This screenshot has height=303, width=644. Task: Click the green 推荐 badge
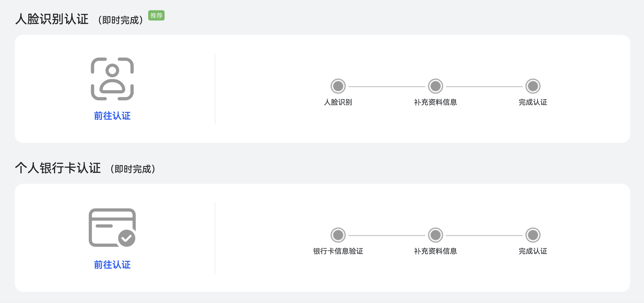click(157, 16)
